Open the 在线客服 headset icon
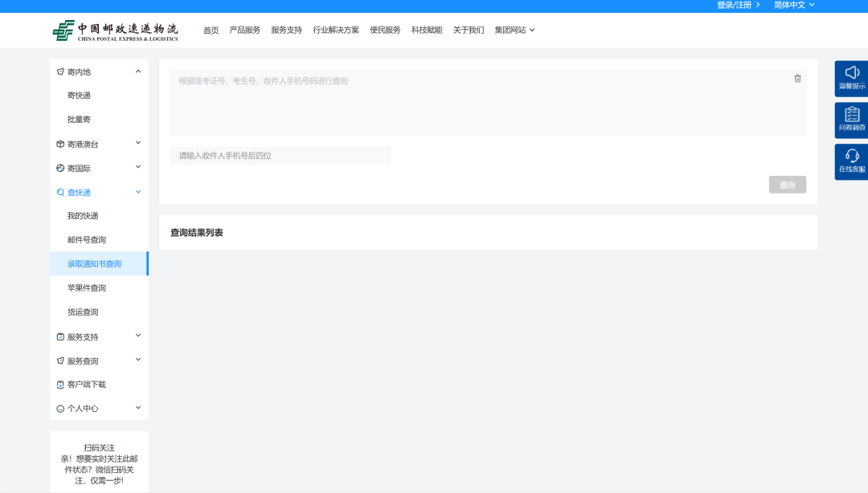This screenshot has width=868, height=493. click(x=851, y=161)
